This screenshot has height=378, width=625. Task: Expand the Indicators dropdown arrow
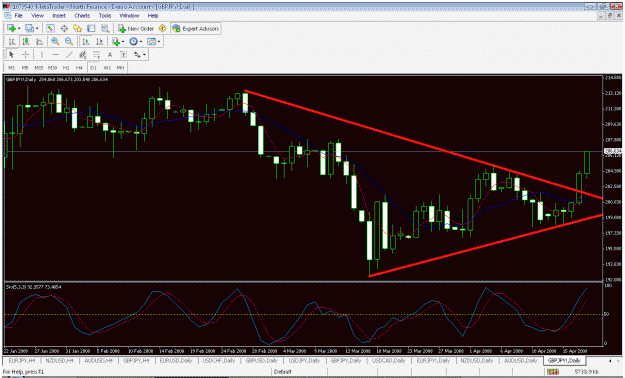pos(123,41)
